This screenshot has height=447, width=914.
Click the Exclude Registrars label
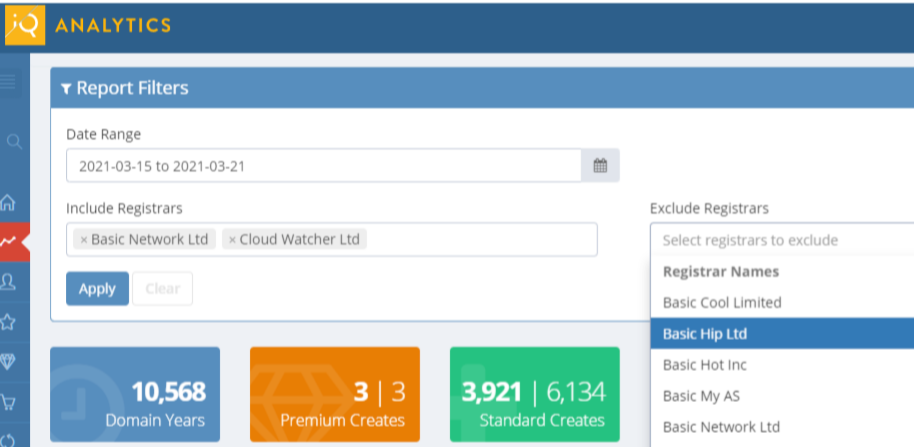pos(709,208)
